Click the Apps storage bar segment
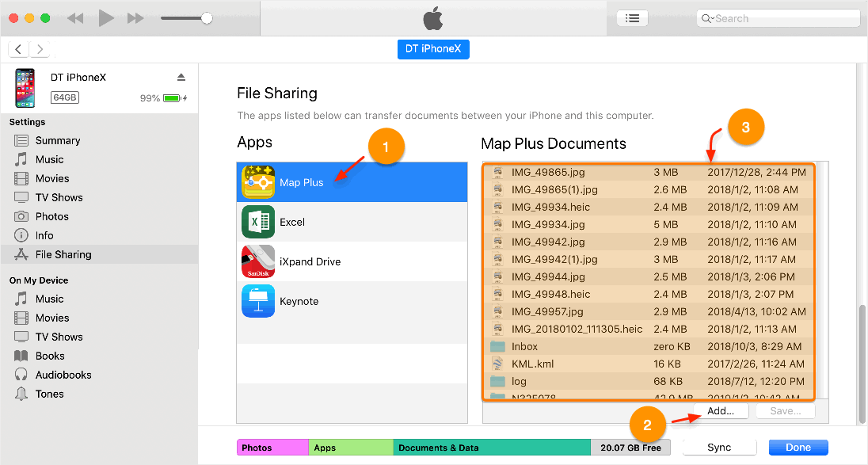The width and height of the screenshot is (868, 465). [x=351, y=448]
